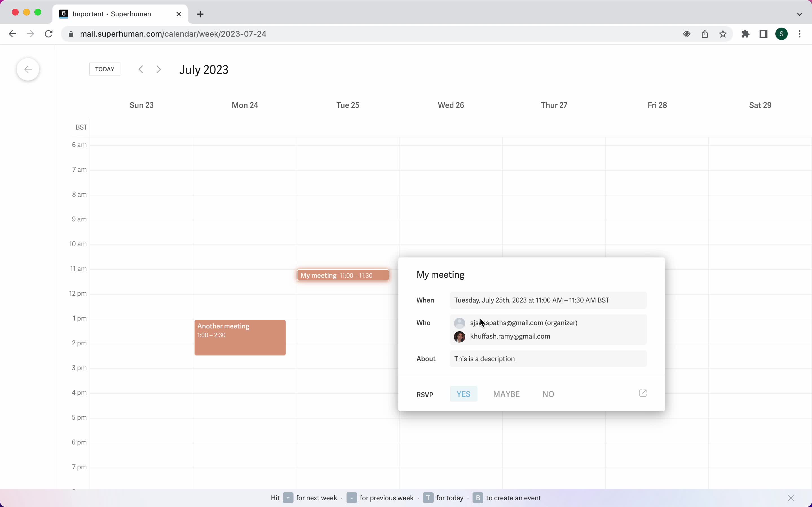
Task: Click on 'My meeting' event block
Action: (343, 275)
